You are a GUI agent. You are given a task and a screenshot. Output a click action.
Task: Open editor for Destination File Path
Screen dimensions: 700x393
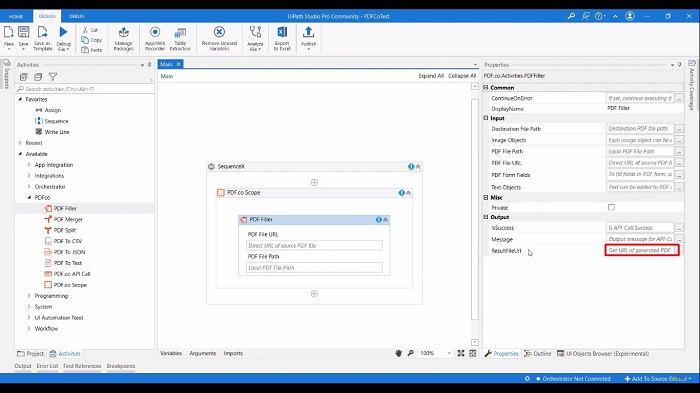point(679,129)
